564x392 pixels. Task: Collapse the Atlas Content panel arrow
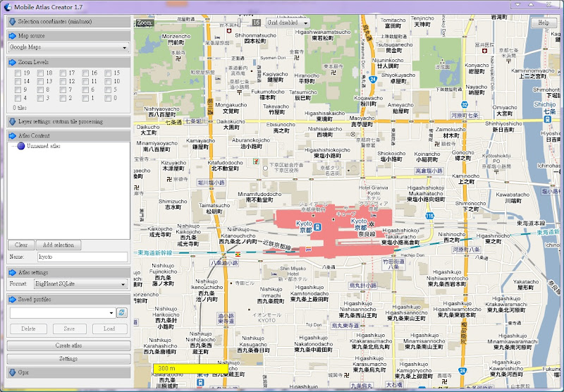[12, 135]
